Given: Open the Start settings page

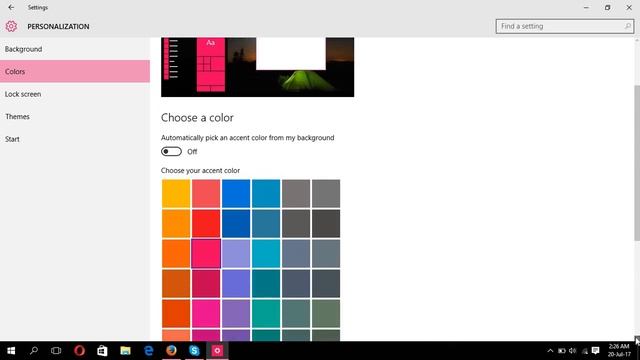Looking at the screenshot, I should (75, 139).
